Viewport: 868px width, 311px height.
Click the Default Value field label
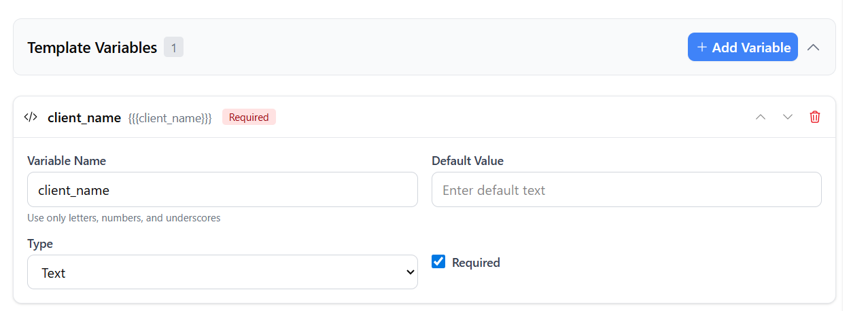(468, 161)
